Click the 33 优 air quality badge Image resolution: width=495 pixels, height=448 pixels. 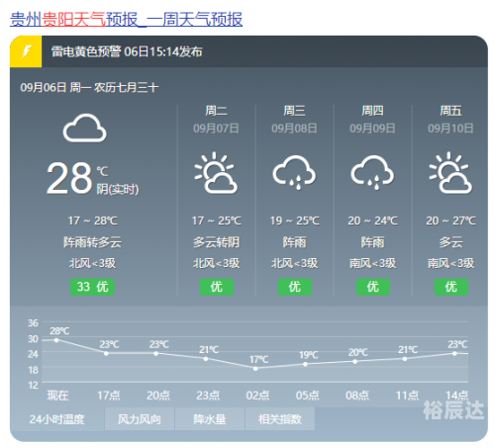(x=92, y=287)
